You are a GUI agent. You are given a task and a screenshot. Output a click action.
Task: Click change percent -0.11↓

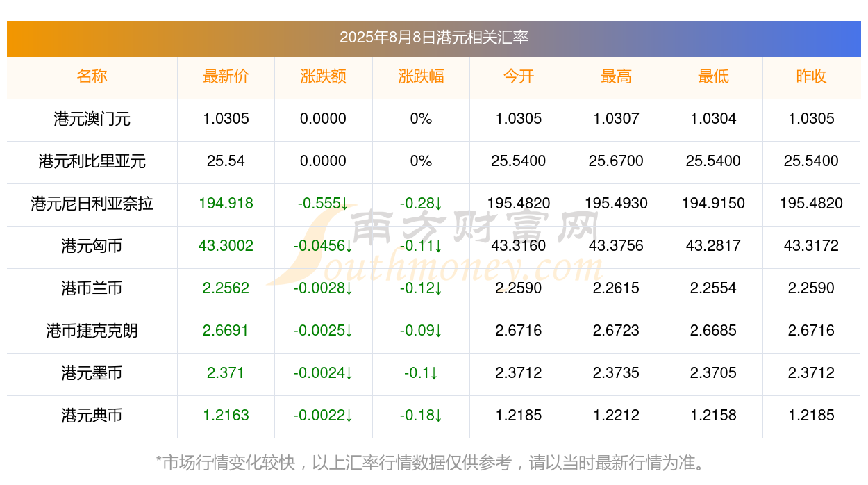[x=421, y=246]
